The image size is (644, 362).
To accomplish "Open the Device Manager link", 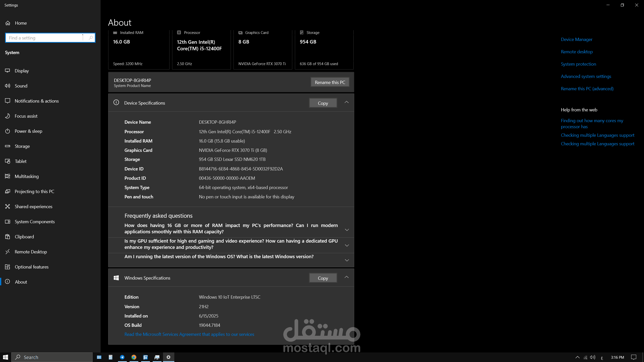I will [x=577, y=39].
